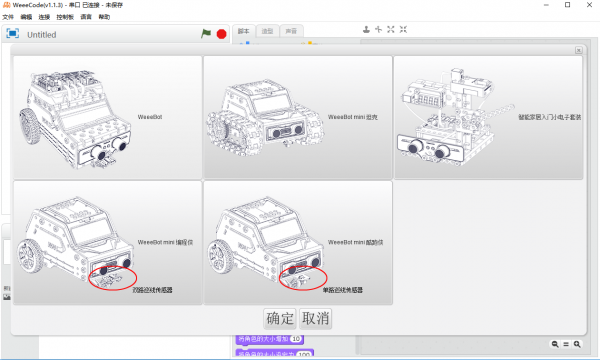Click the purple size-change block value 10
This screenshot has width=600, height=360.
296,339
